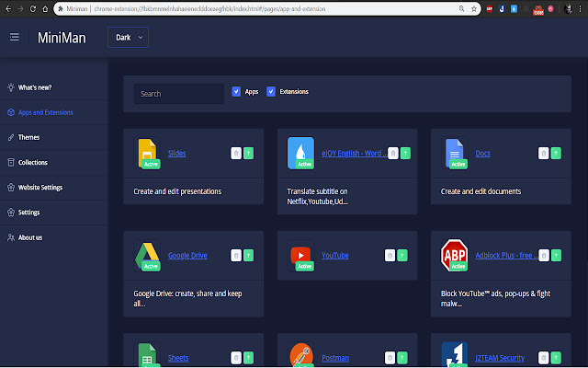Image resolution: width=588 pixels, height=368 pixels.
Task: Click browser back arrow
Action: [x=8, y=8]
